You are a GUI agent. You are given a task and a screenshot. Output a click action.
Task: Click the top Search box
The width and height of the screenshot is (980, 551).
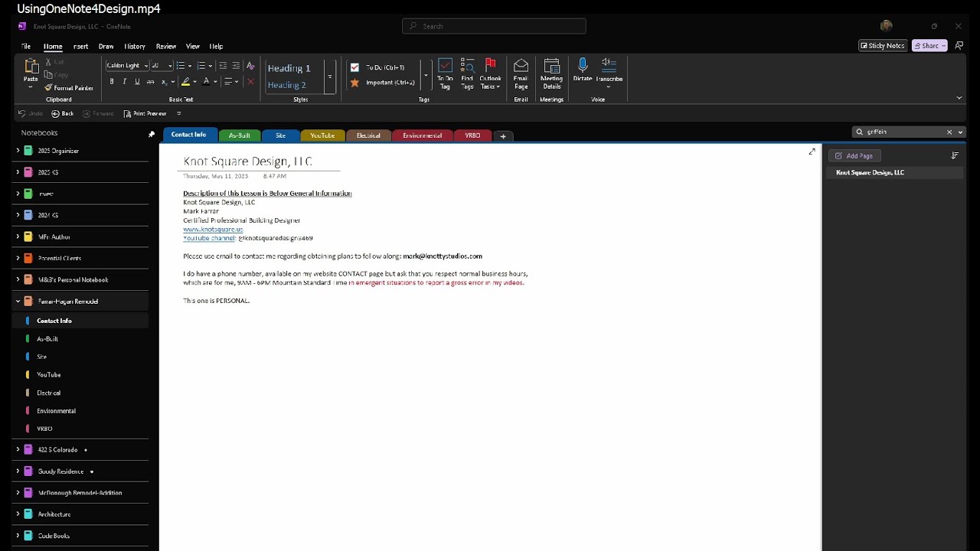[494, 26]
